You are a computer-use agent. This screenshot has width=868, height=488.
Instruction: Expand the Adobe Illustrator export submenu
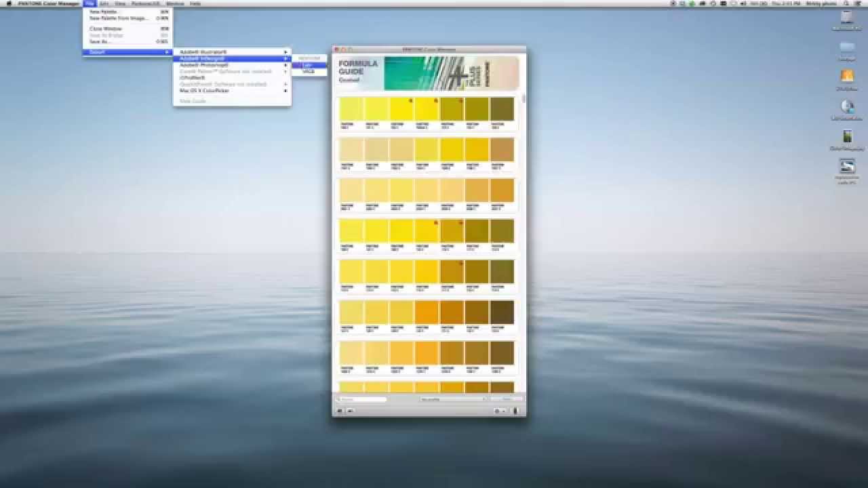pos(232,52)
